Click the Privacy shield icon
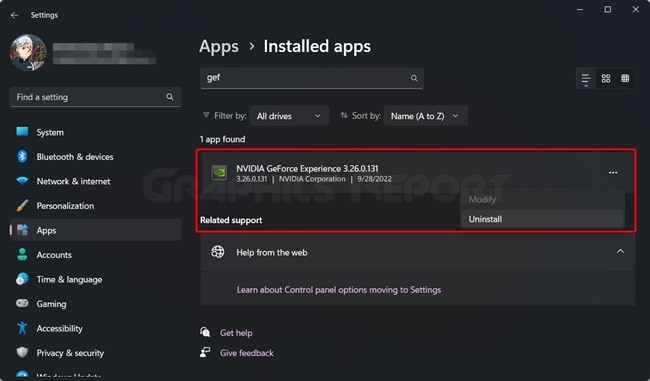Image resolution: width=650 pixels, height=381 pixels. [x=22, y=352]
